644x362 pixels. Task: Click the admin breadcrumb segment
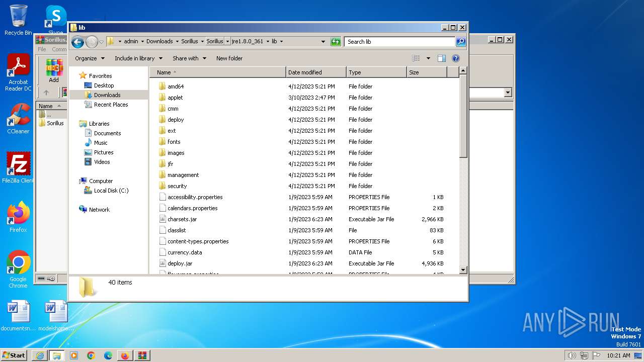tap(131, 41)
